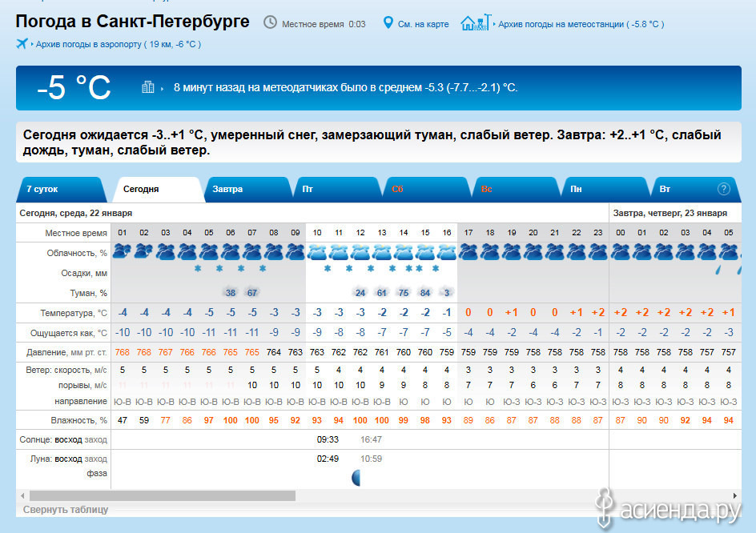
Task: Click the Влажность row label
Action: [78, 420]
